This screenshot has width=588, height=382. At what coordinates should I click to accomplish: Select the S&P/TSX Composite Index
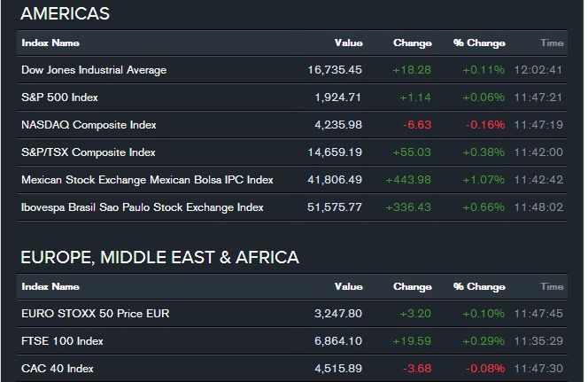89,152
